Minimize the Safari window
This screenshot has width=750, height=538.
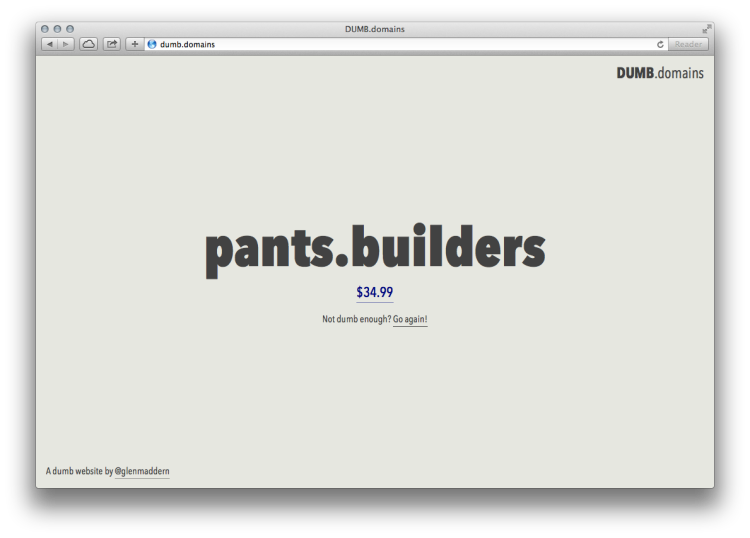pyautogui.click(x=57, y=29)
